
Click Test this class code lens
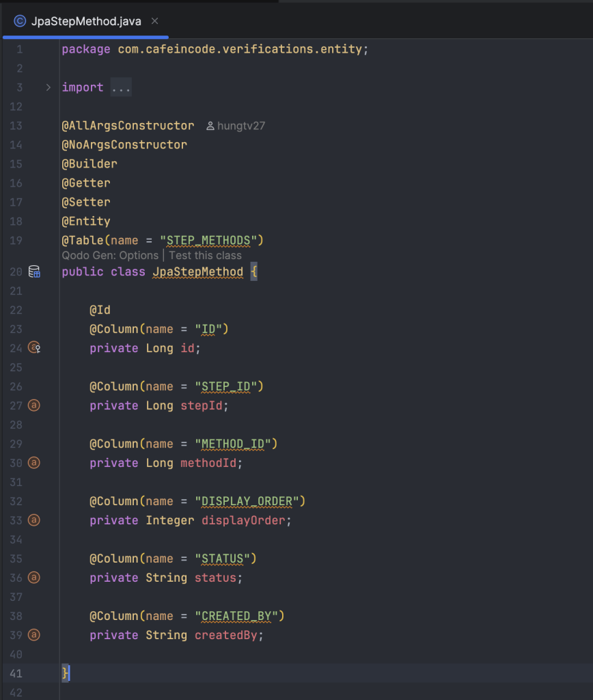coord(205,256)
